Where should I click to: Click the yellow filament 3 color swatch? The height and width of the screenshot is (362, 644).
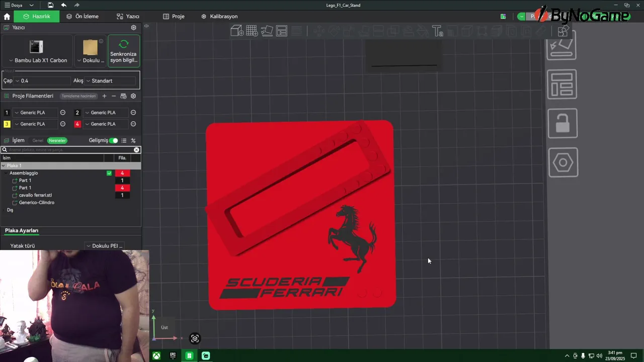tap(7, 124)
